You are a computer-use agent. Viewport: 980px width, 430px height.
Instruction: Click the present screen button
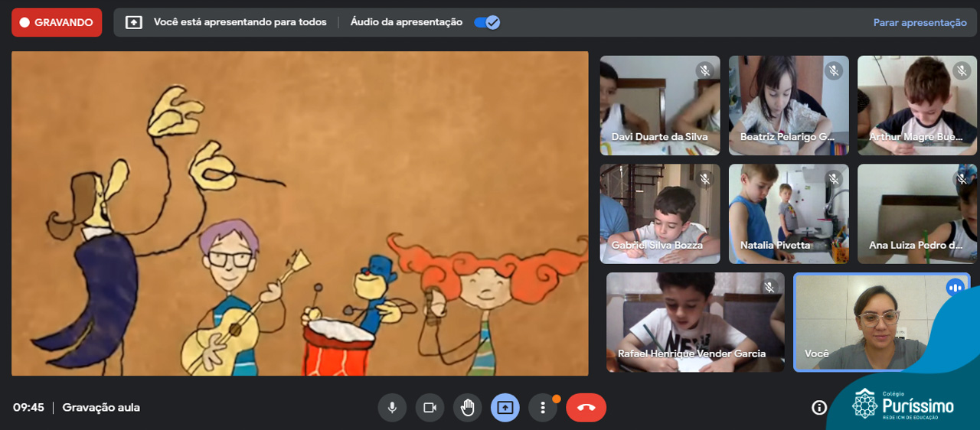(505, 408)
